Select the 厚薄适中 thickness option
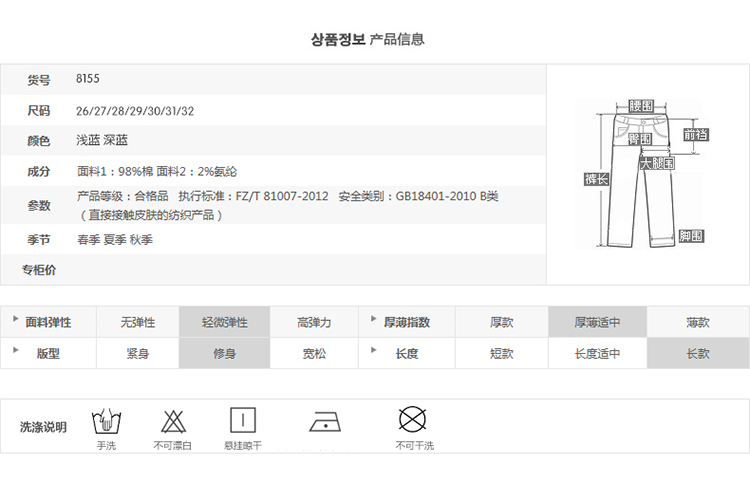 tap(597, 322)
